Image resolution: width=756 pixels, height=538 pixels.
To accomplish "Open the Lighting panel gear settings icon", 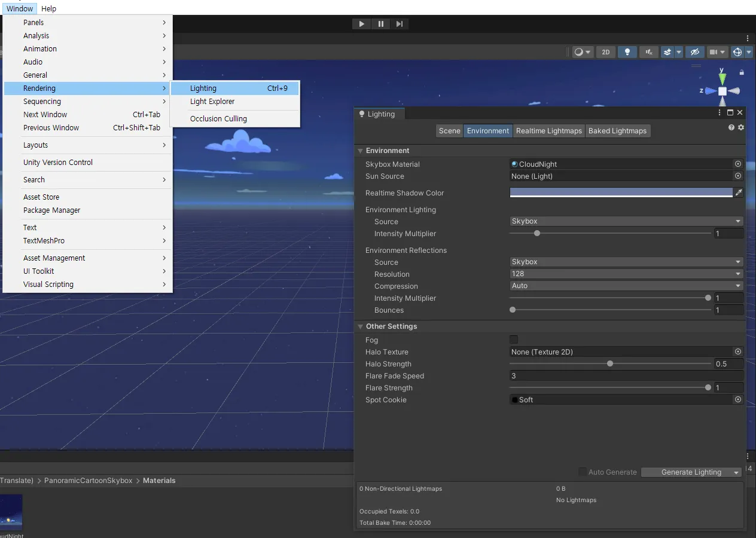I will point(740,127).
